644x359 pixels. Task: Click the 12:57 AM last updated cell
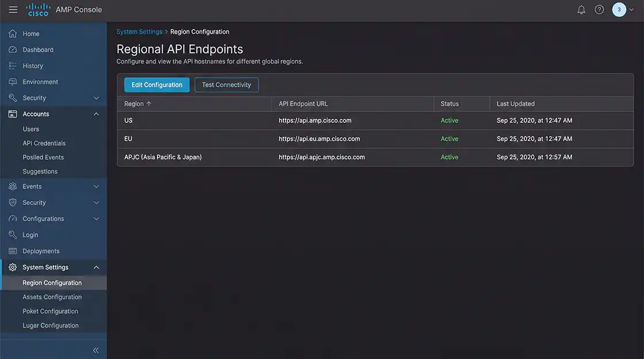click(x=534, y=157)
